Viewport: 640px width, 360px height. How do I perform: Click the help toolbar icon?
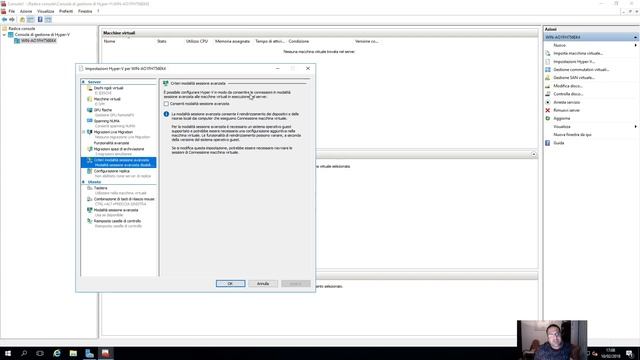coord(40,20)
